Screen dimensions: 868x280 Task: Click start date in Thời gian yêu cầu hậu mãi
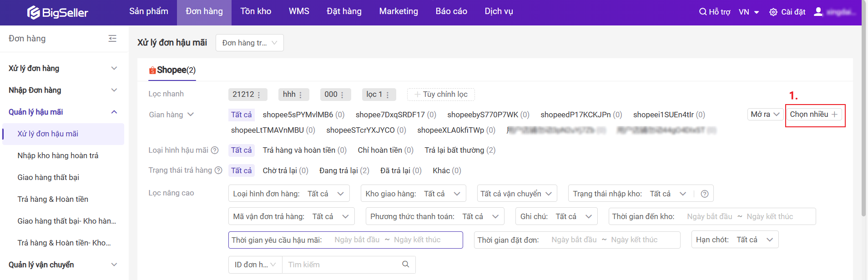tap(357, 240)
